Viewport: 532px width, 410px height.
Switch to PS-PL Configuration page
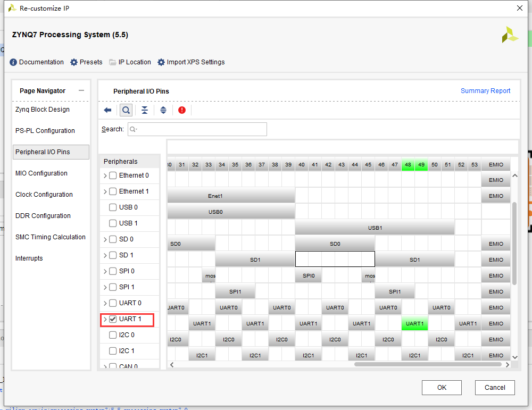45,131
